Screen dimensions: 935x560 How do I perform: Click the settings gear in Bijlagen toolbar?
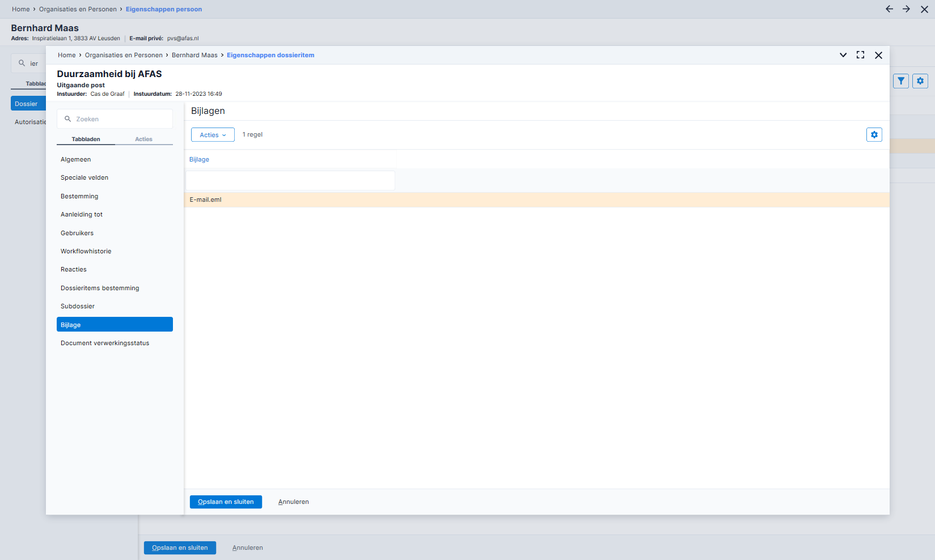coord(874,135)
